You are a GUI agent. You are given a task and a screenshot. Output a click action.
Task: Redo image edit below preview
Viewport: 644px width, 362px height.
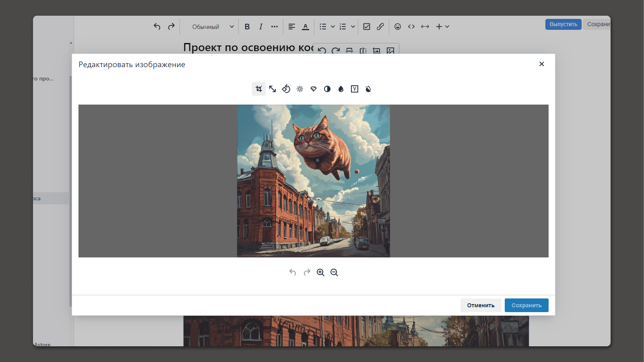(x=307, y=273)
